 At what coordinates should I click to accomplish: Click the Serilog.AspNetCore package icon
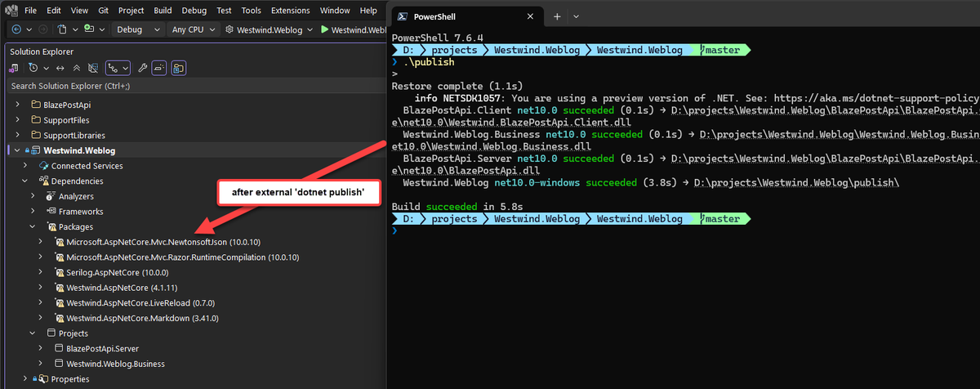[59, 272]
